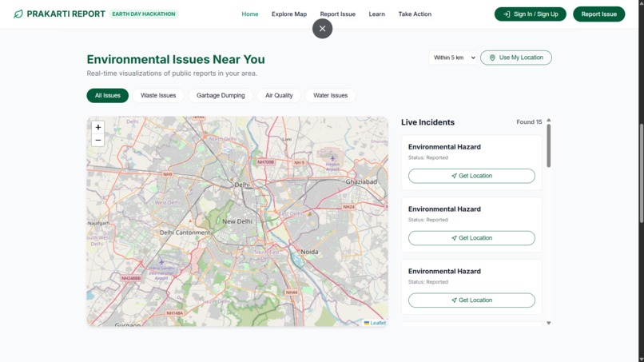The width and height of the screenshot is (644, 362).
Task: Select the Waste Issues filter
Action: point(158,95)
